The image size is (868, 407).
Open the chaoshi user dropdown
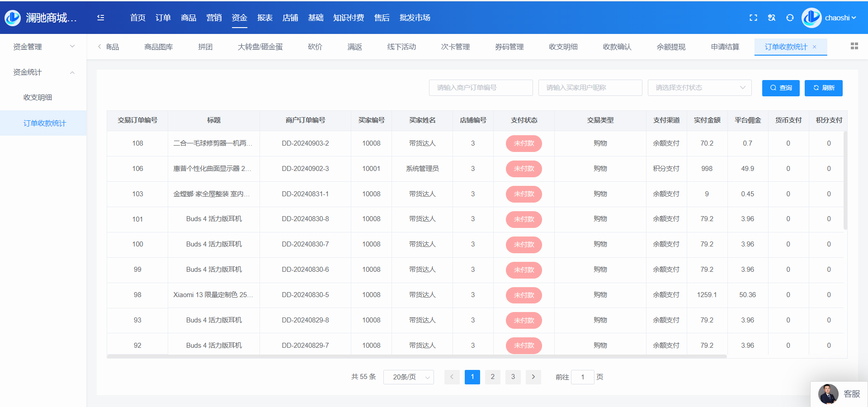[x=840, y=18]
